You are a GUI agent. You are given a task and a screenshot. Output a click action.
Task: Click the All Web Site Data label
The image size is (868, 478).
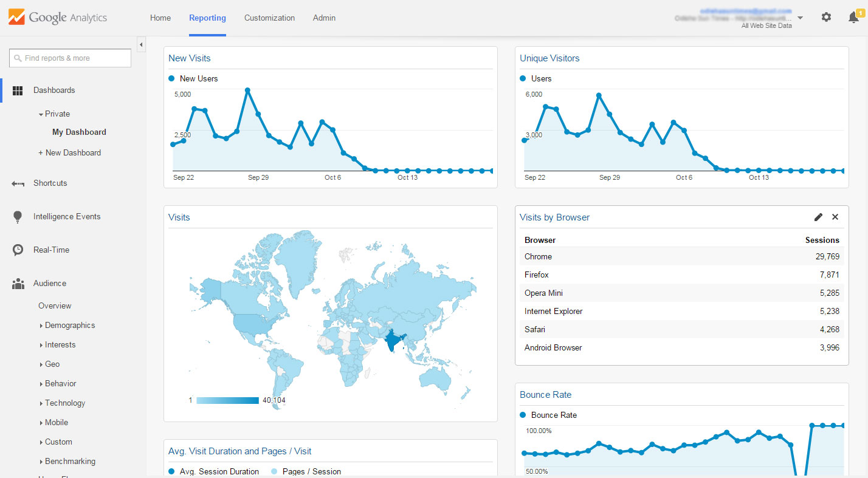(x=766, y=26)
